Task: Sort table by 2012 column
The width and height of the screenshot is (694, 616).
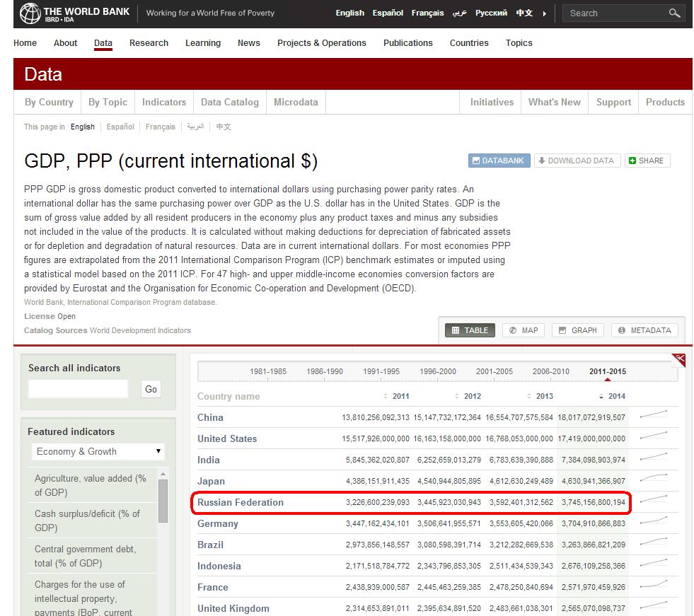Action: [468, 396]
